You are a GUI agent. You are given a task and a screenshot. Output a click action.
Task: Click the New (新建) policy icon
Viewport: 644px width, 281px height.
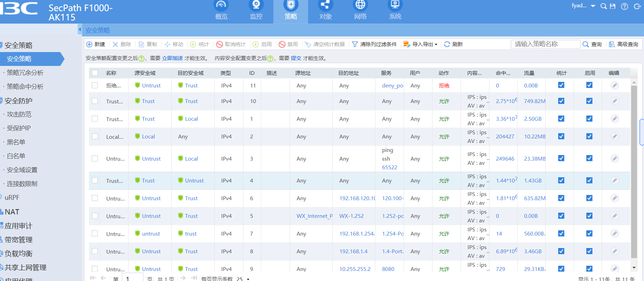[89, 44]
